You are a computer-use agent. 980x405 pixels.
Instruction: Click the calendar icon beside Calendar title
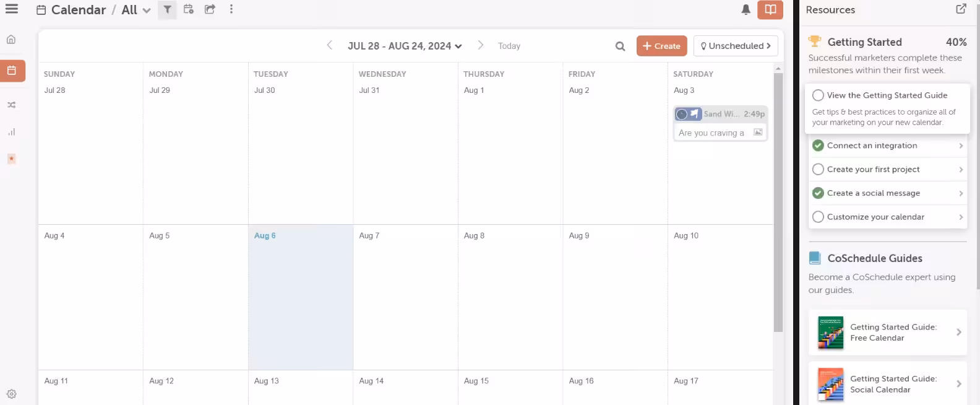coord(41,10)
